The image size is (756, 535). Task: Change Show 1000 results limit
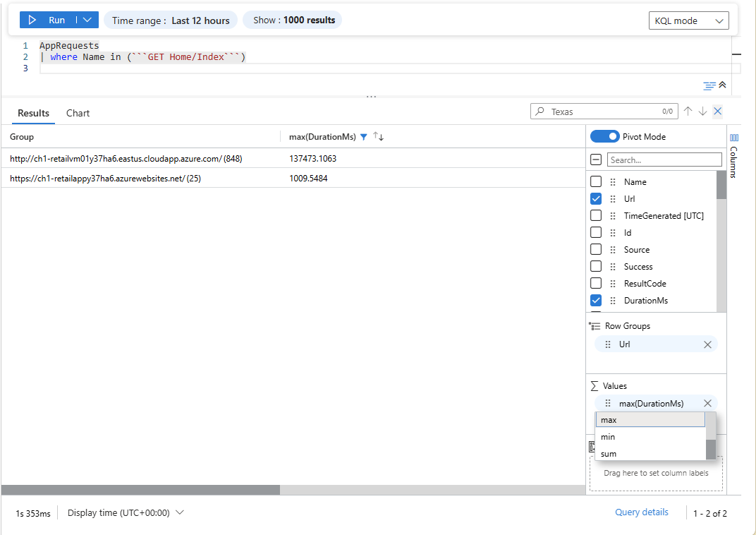pos(292,20)
